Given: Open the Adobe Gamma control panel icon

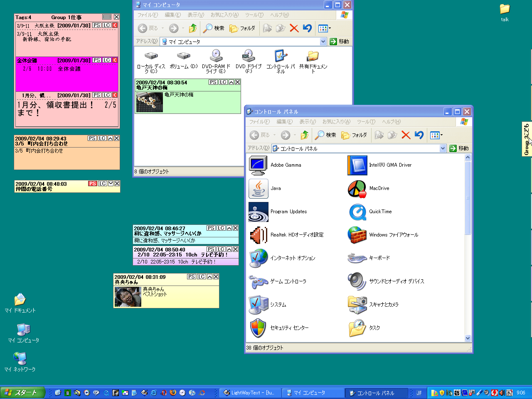Looking at the screenshot, I should click(x=258, y=165).
